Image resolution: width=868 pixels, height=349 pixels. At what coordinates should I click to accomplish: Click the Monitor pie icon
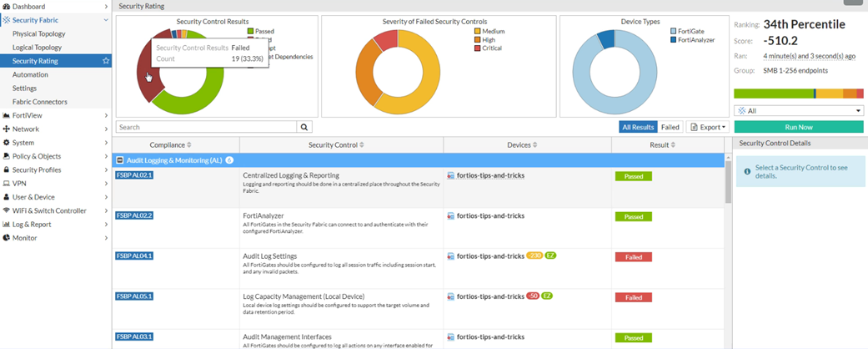tap(7, 238)
